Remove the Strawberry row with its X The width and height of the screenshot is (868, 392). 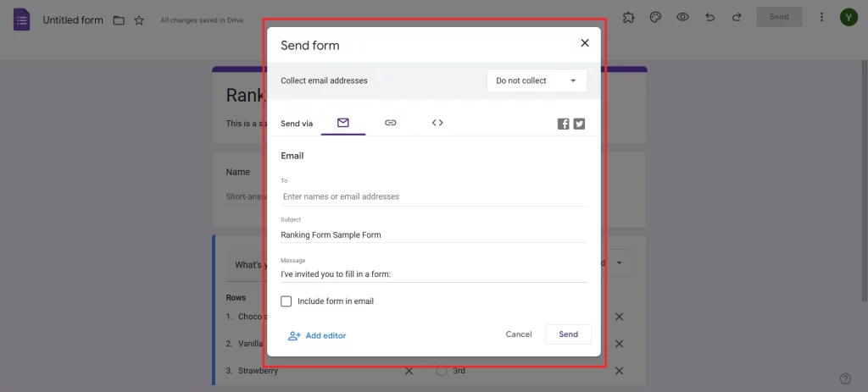(x=409, y=371)
